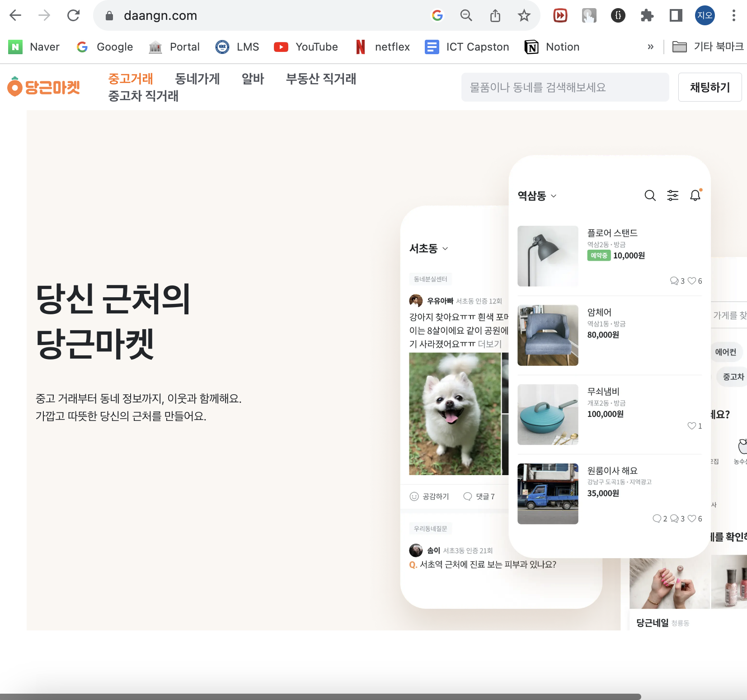Open the 암체어 armchair thumbnail
The image size is (747, 700).
click(x=548, y=335)
